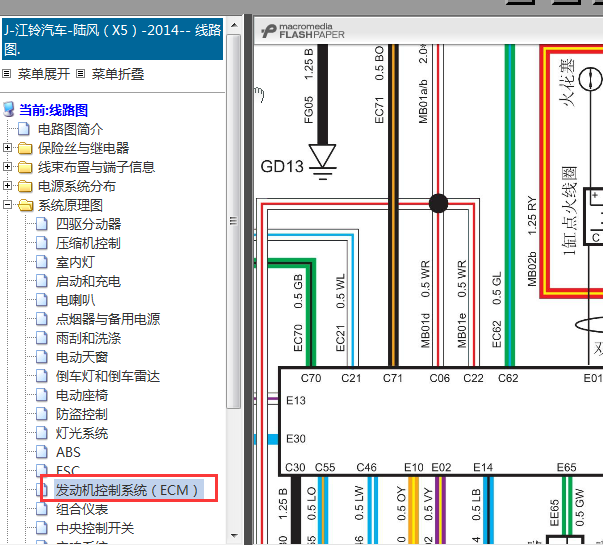603x545 pixels.
Task: Click the icon beside 菜单折叠
Action: pyautogui.click(x=80, y=73)
